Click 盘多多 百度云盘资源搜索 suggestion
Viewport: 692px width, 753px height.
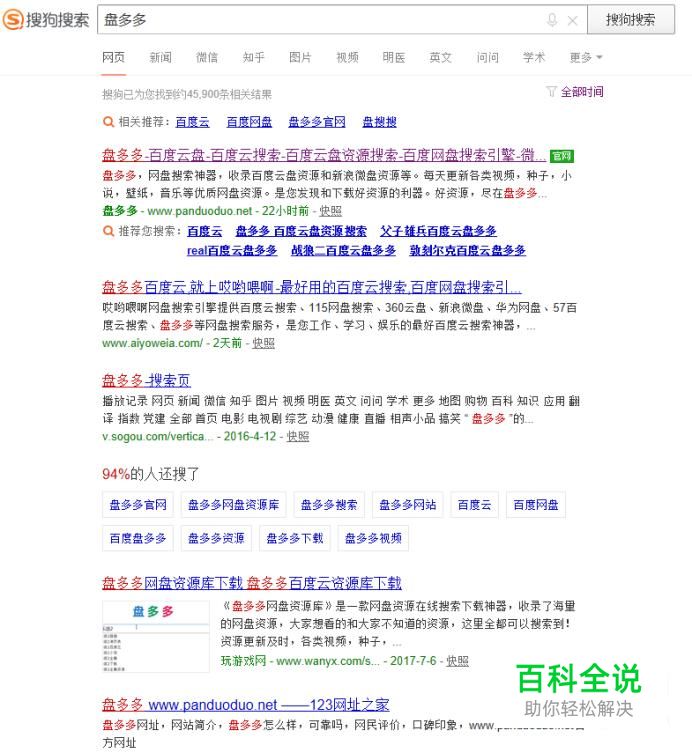pos(301,231)
